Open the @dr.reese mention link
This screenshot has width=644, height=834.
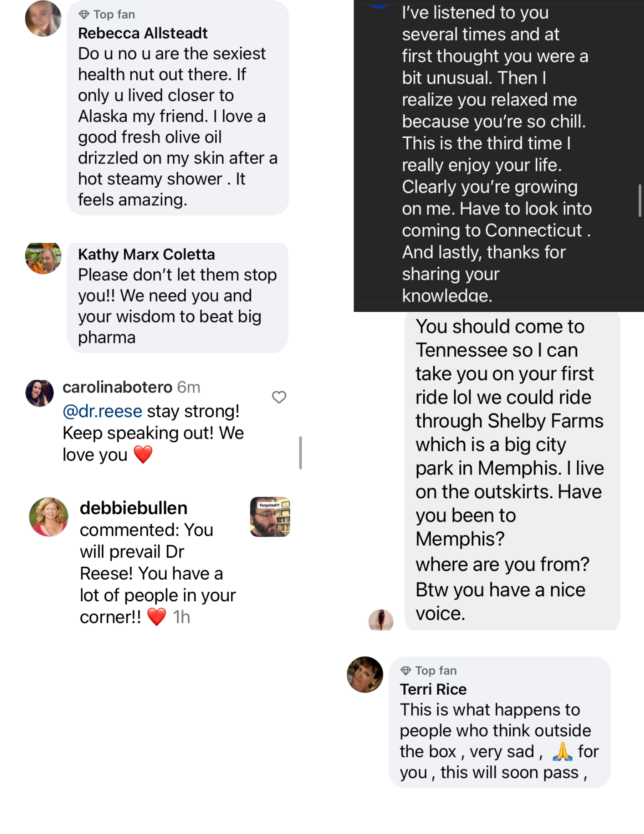pyautogui.click(x=103, y=412)
